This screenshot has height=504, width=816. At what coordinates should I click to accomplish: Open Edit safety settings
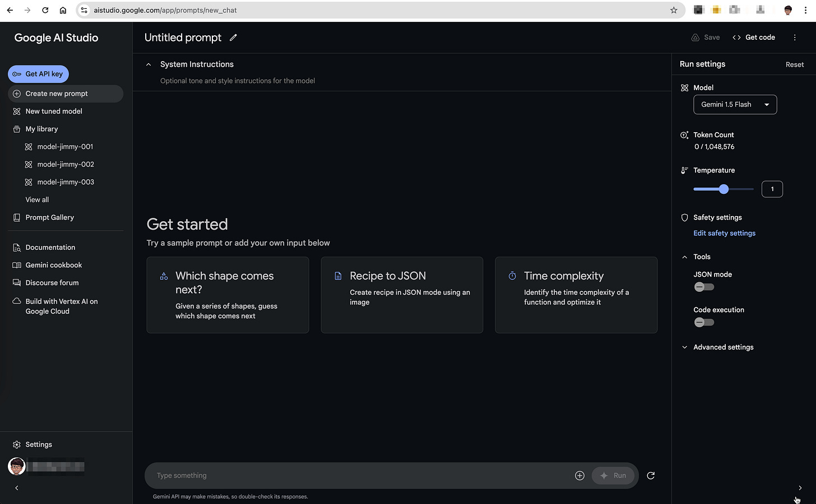coord(724,233)
